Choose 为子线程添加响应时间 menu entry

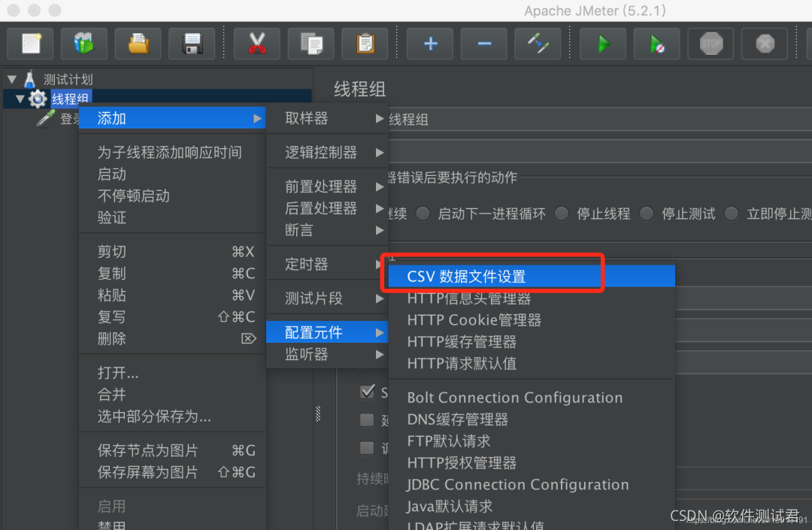(172, 152)
